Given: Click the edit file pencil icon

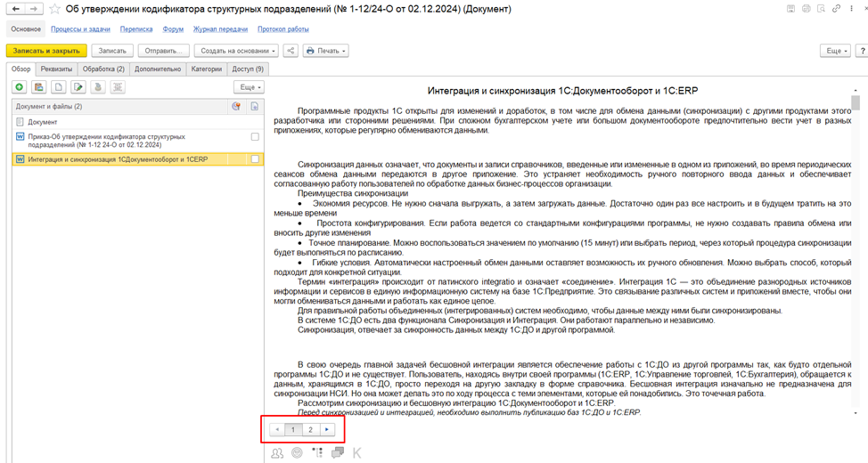Looking at the screenshot, I should (78, 87).
